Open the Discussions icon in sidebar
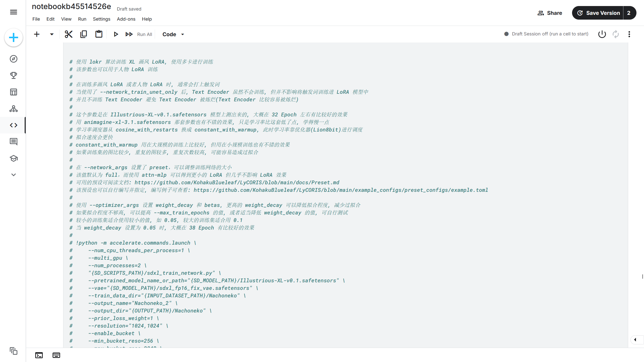This screenshot has width=644, height=362. pos(14,142)
